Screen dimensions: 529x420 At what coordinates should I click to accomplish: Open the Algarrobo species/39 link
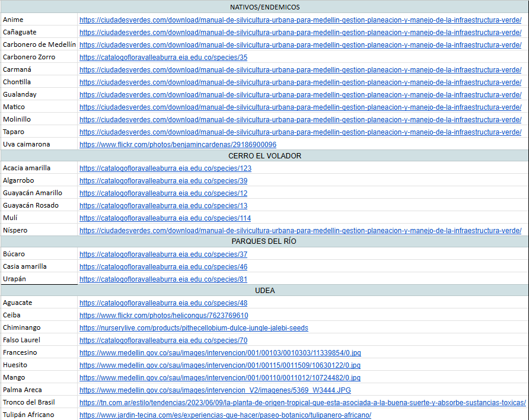[x=163, y=180]
